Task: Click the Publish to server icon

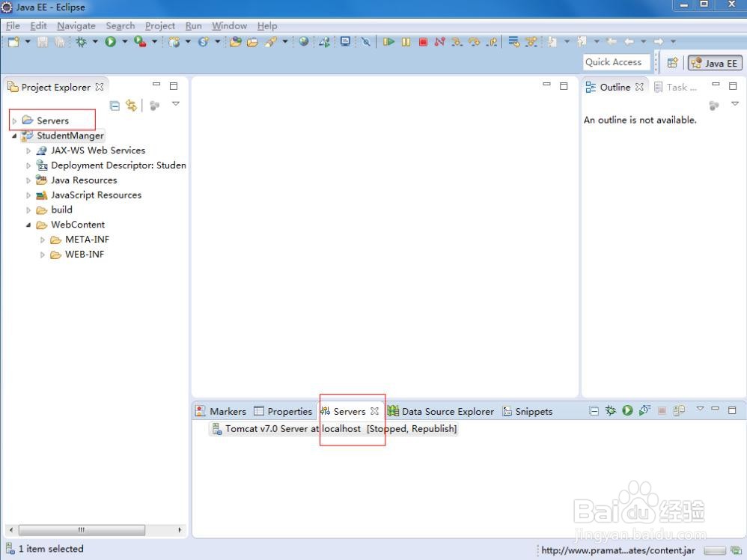Action: click(679, 410)
